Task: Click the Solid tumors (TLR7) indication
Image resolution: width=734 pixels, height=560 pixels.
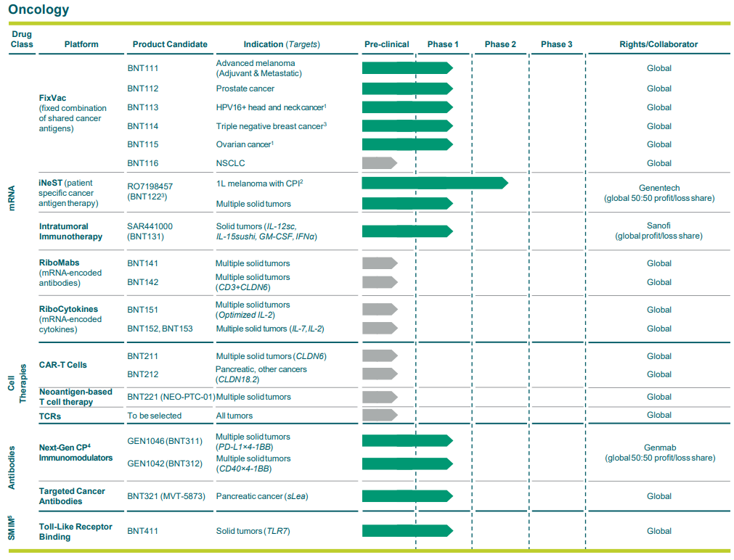Action: click(x=253, y=531)
